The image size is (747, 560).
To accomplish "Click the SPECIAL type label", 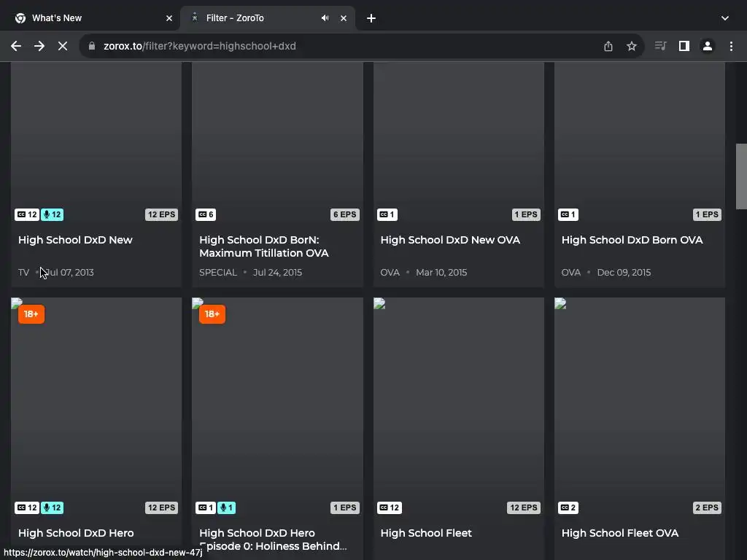I will pos(217,273).
